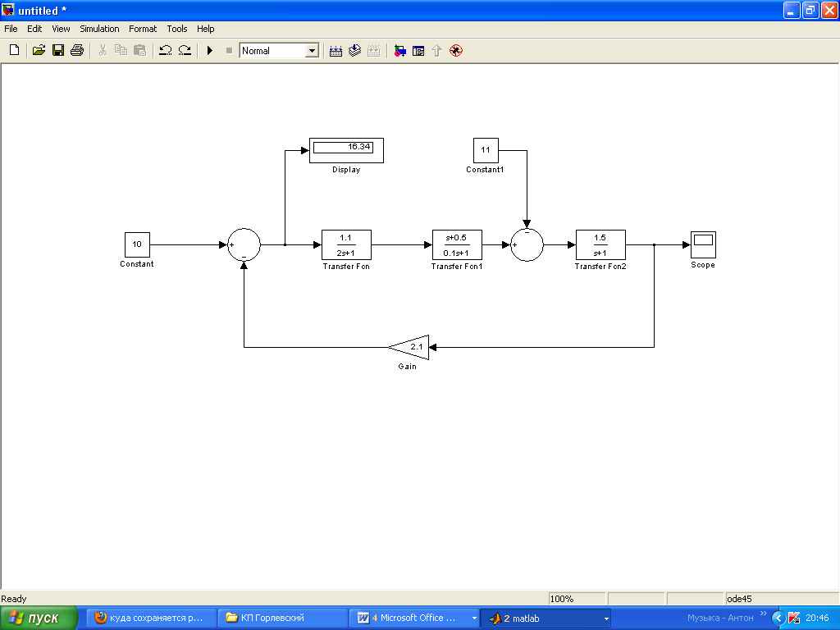
Task: Redo the action with the Redo arrow
Action: point(185,50)
